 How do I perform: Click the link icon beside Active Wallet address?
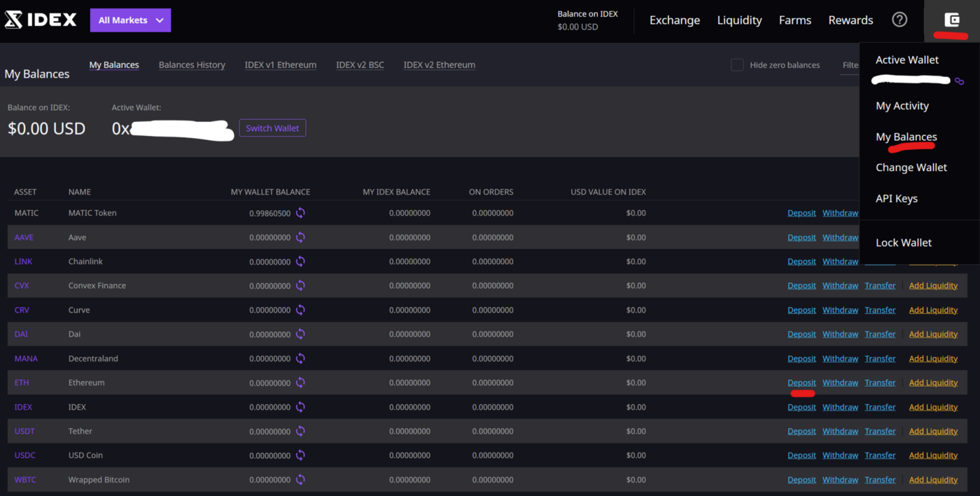[x=959, y=81]
